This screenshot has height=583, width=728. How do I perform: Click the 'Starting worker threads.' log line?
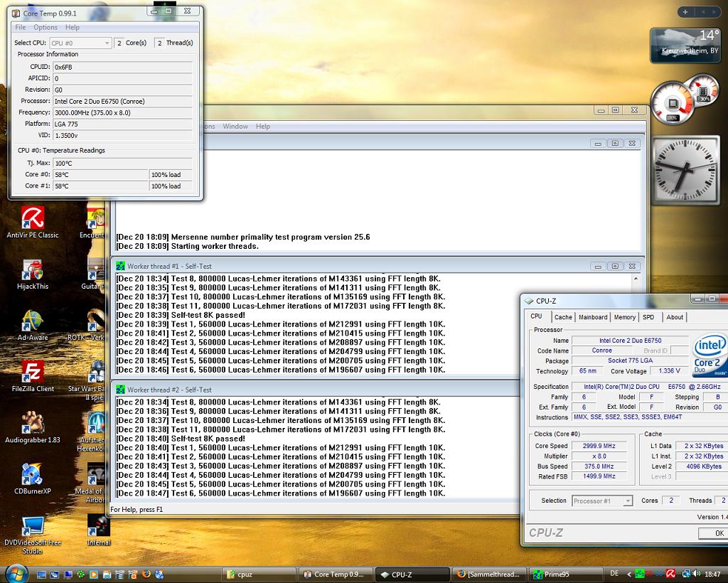coord(187,246)
